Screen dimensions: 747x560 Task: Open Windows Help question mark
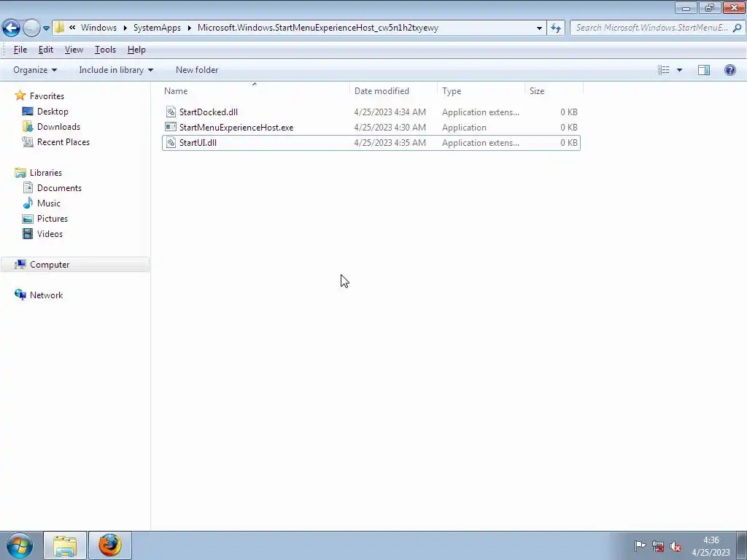click(x=729, y=70)
